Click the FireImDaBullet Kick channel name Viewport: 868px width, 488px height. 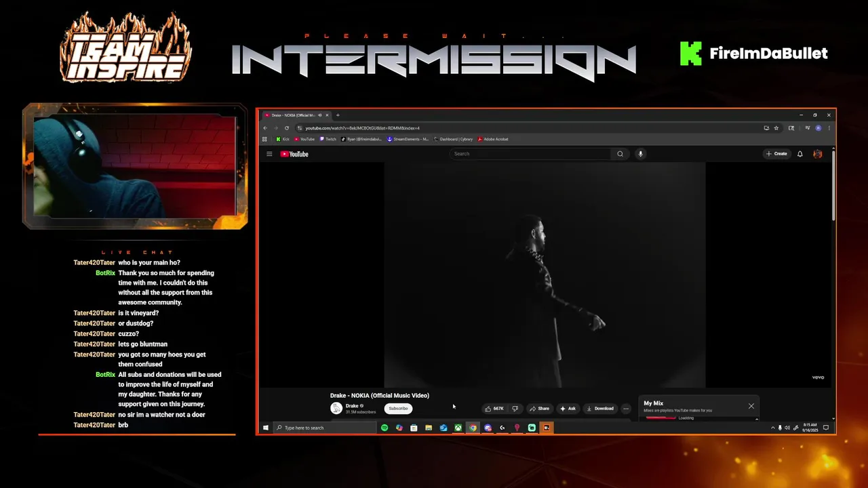point(768,54)
